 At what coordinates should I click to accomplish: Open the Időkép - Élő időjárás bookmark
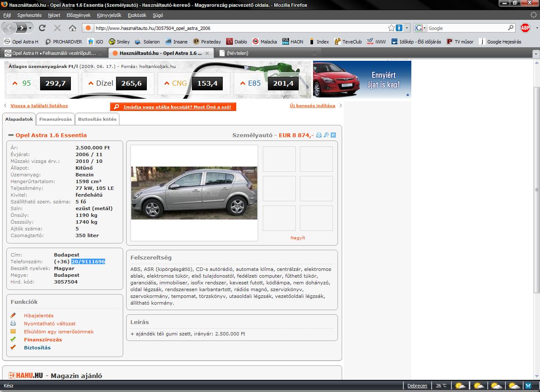point(416,42)
